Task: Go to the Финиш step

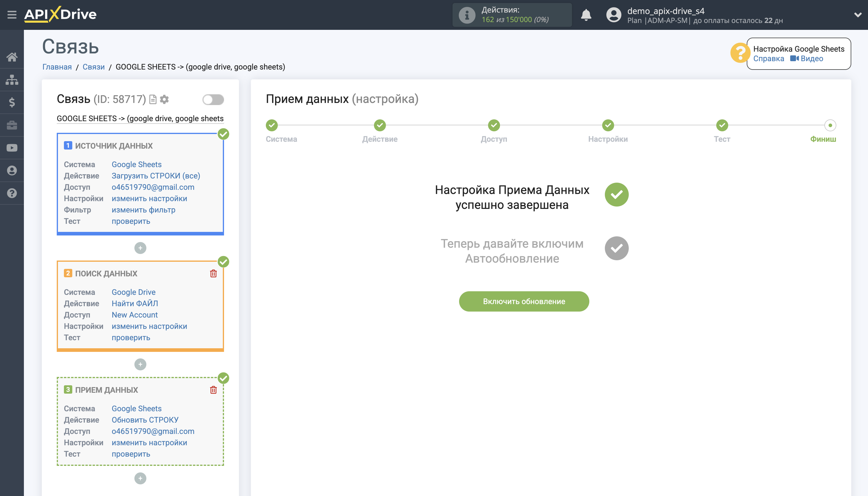Action: point(830,125)
